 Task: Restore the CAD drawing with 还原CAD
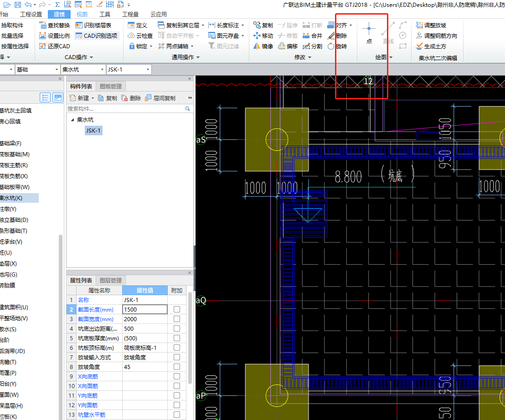[x=54, y=46]
